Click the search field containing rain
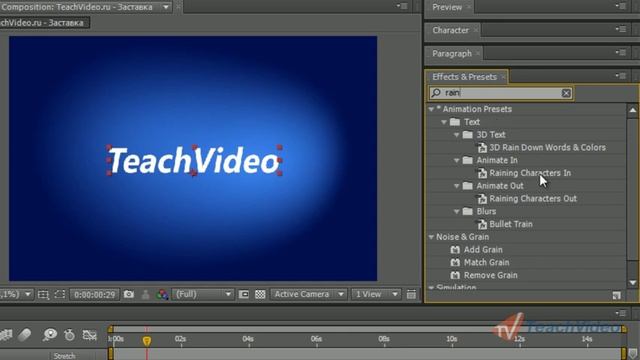This screenshot has width=640, height=360. [x=500, y=93]
